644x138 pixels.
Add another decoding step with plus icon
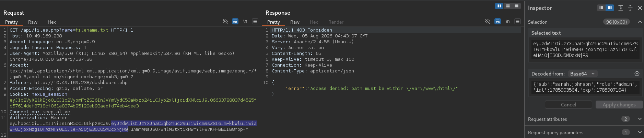pyautogui.click(x=637, y=74)
